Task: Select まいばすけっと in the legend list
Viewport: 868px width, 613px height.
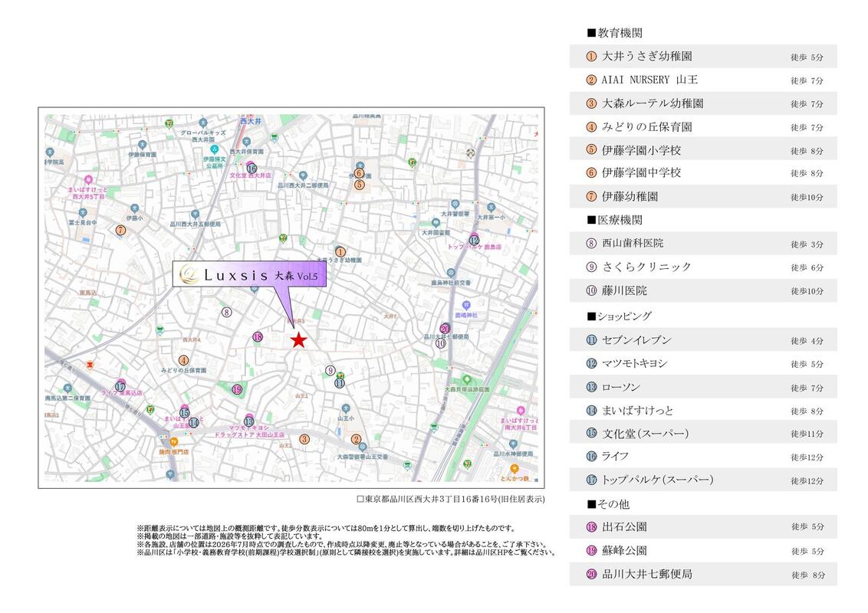Action: 703,411
